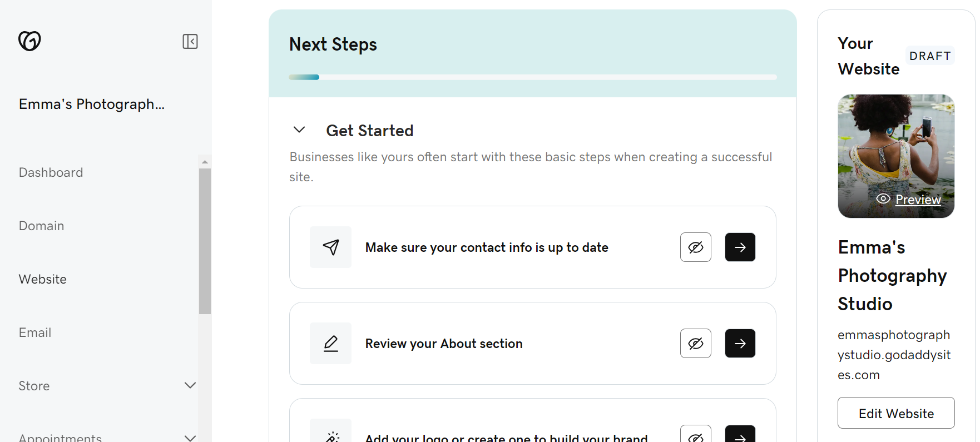Hide the Review your About section task
This screenshot has height=442, width=980.
695,343
